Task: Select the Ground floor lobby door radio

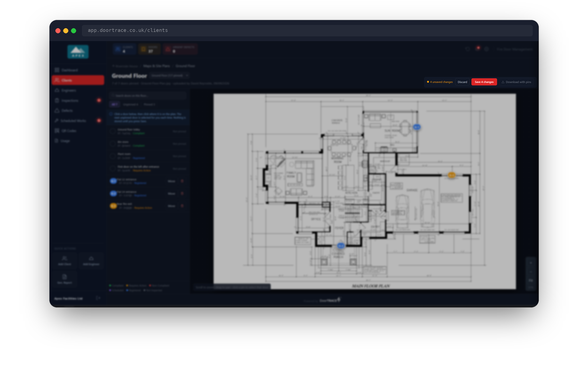Action: coord(113,131)
